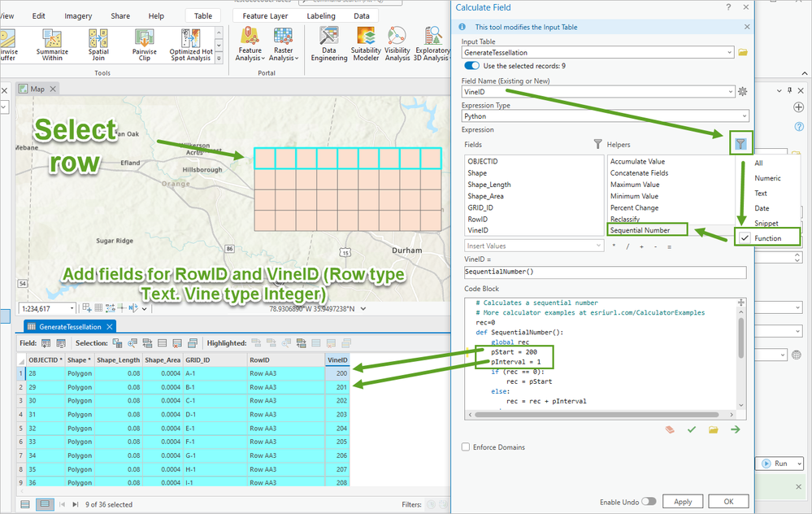Click the Calculate Field icon in table toolbar
This screenshot has height=514, width=812.
(x=61, y=343)
